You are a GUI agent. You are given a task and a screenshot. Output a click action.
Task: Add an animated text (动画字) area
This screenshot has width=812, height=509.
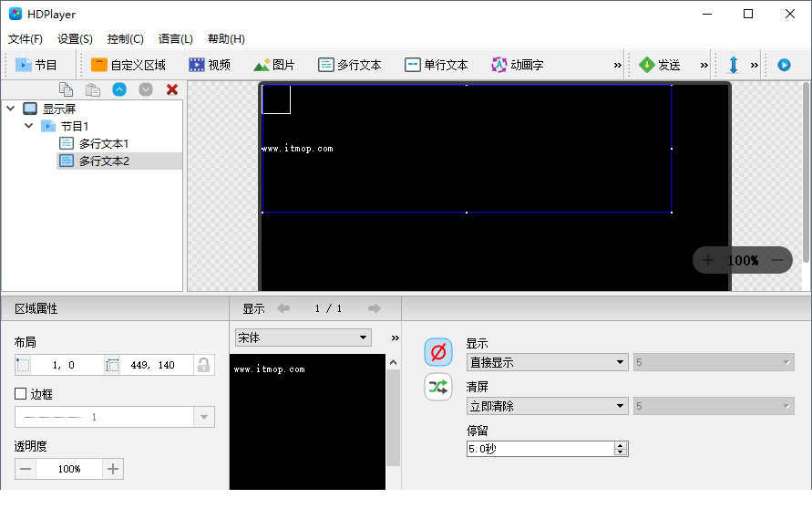coord(517,65)
